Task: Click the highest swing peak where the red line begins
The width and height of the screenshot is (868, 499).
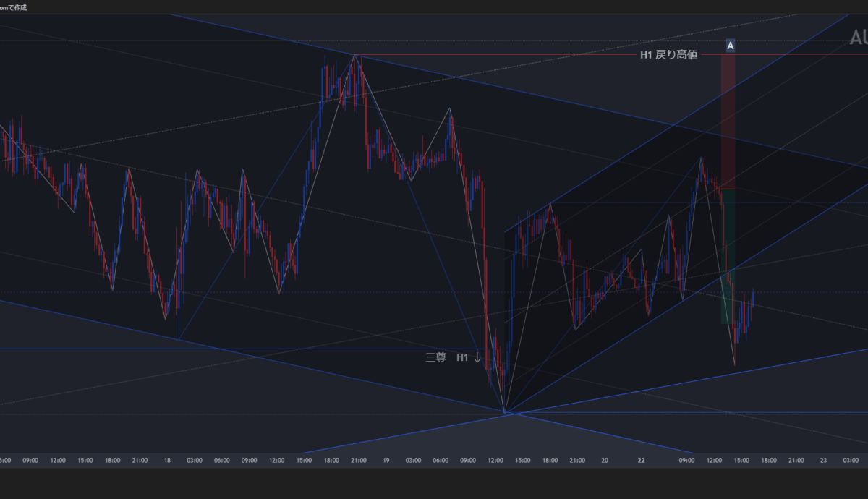Action: pos(354,55)
